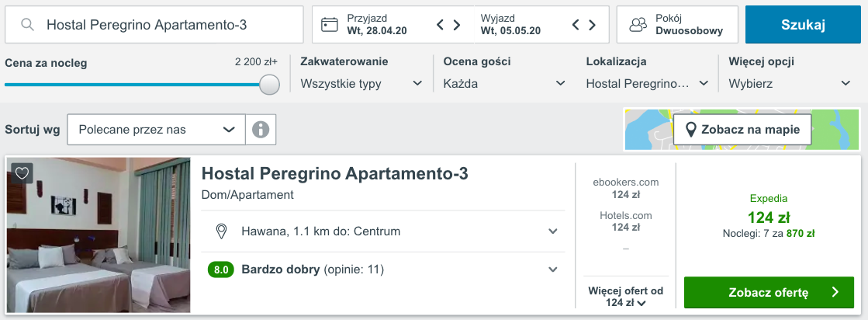Open the hotel room photo thumbnail
The image size is (868, 320).
(x=99, y=235)
